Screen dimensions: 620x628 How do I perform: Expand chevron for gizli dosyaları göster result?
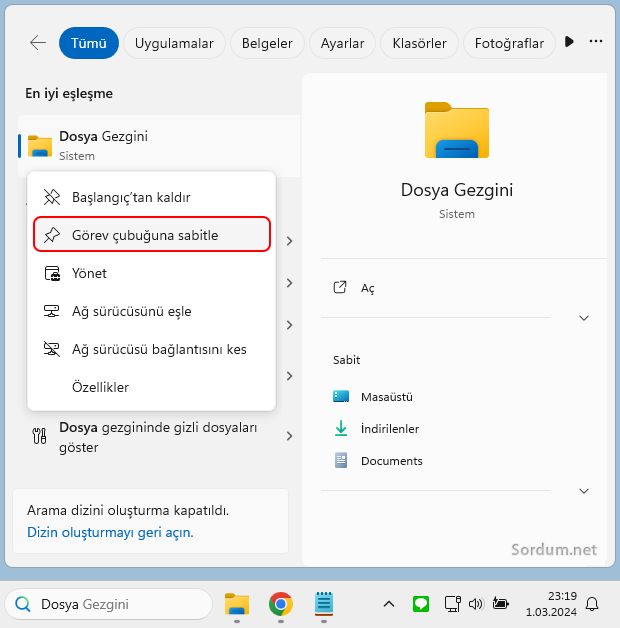290,436
